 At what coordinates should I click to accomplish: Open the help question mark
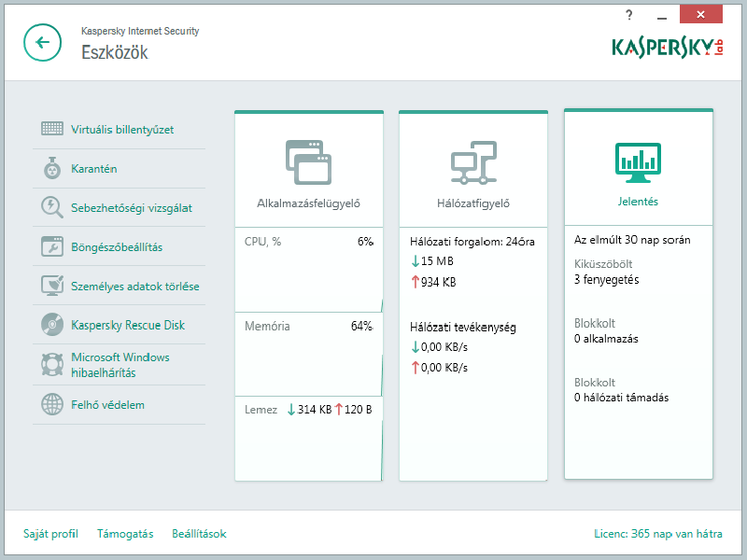(x=628, y=15)
